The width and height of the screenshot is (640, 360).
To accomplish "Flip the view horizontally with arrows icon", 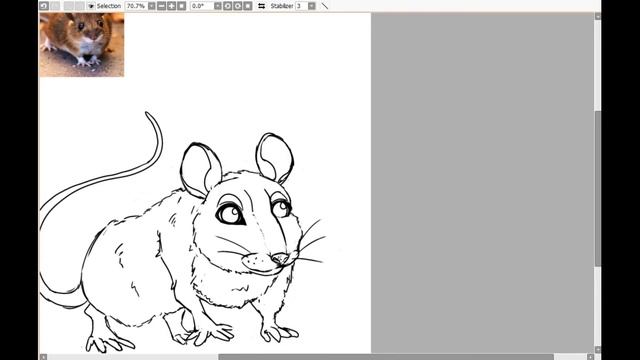I will [262, 6].
